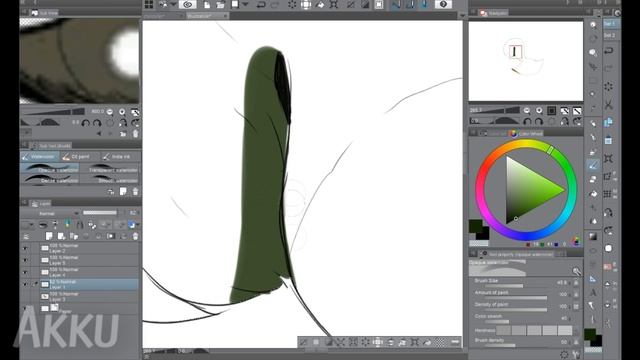This screenshot has height=360, width=640.
Task: Select the dark green main color swatch
Action: tap(475, 226)
